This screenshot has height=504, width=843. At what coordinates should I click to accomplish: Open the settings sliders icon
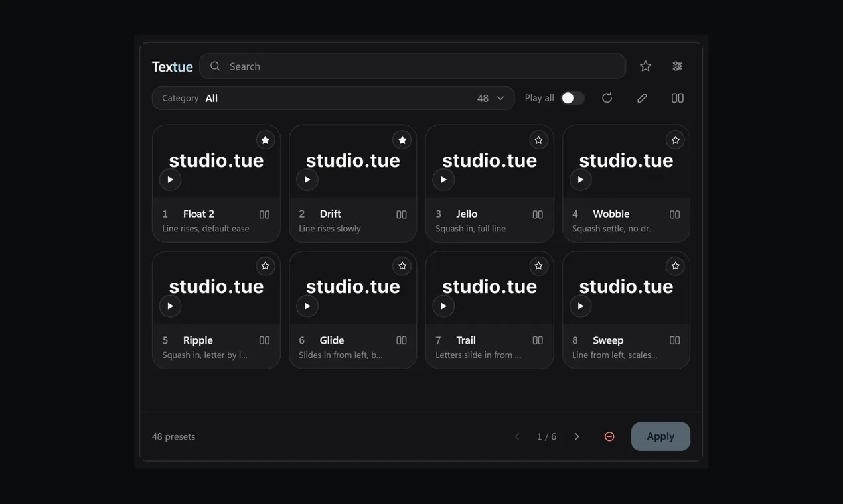[677, 66]
